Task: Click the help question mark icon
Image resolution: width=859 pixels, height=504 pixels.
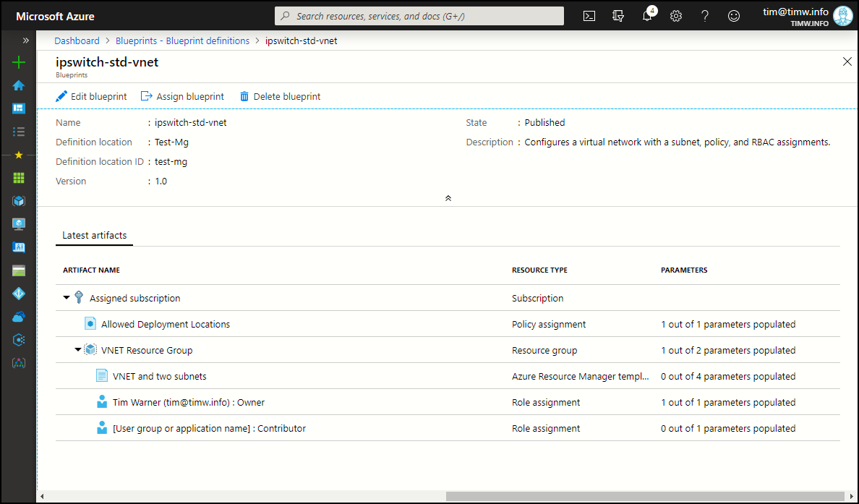Action: 705,16
